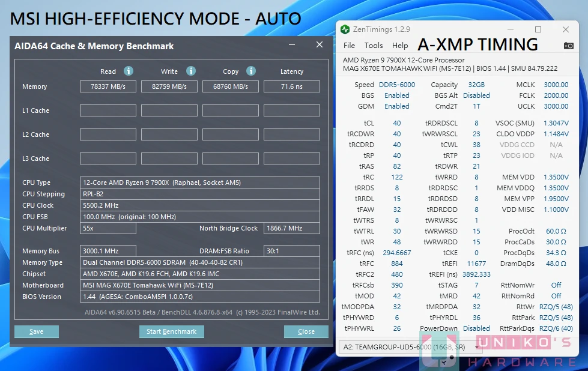Open the File menu in ZenTimings

(x=349, y=46)
